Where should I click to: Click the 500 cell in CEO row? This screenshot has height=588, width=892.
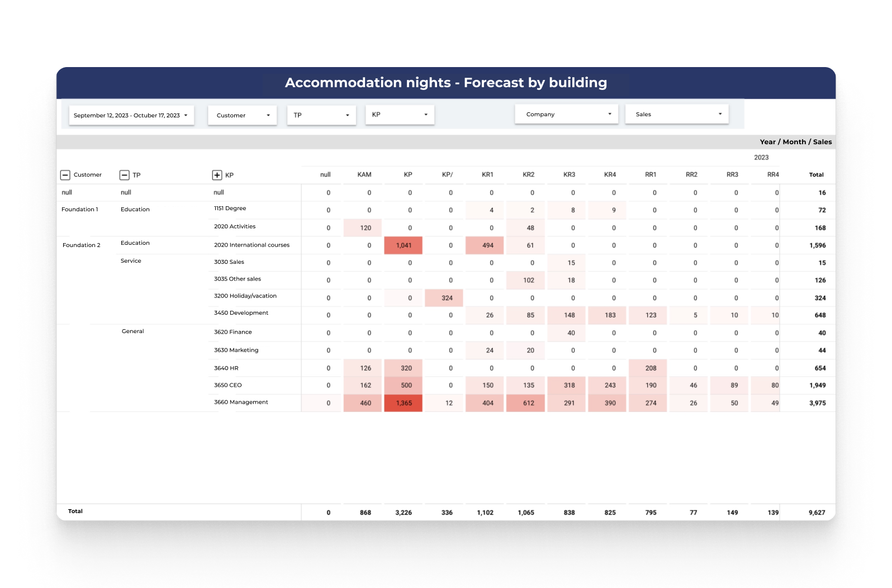tap(404, 385)
